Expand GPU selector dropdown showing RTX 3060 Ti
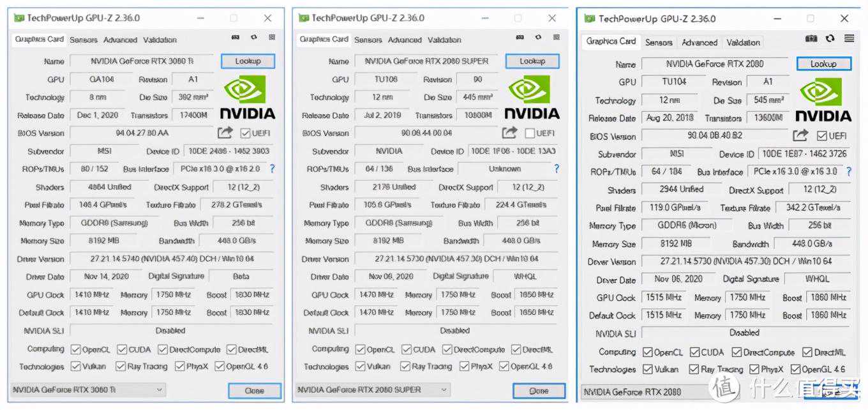 click(88, 390)
